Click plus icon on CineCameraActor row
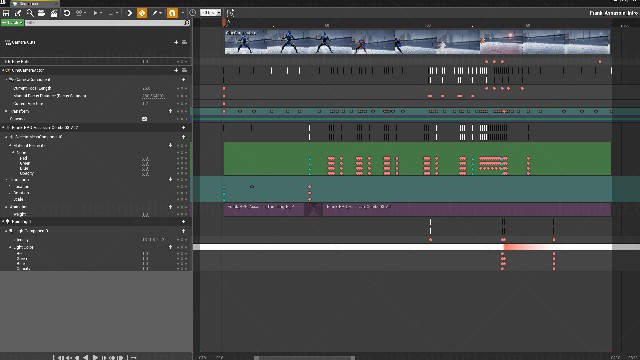 (176, 70)
